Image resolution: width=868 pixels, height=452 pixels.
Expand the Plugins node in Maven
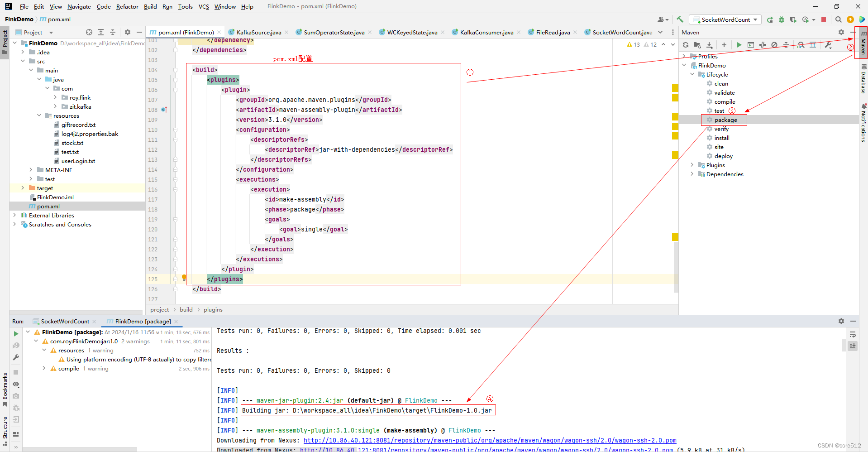click(x=692, y=165)
